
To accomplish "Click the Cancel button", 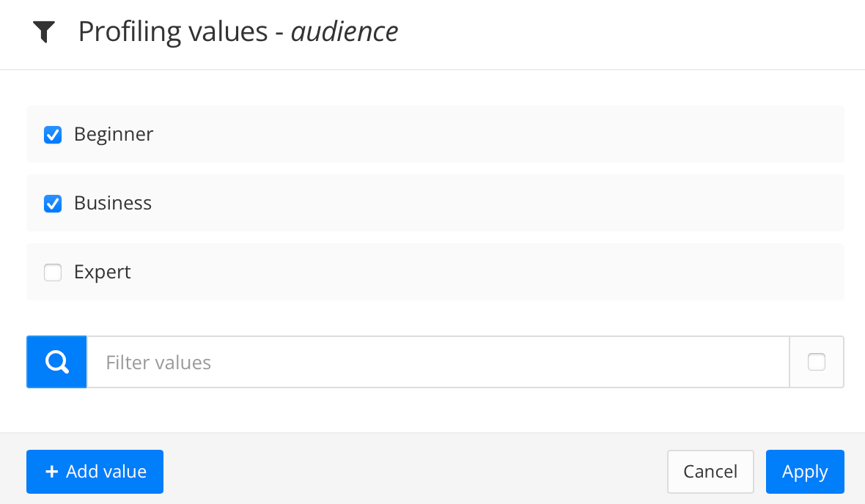I will tap(710, 472).
